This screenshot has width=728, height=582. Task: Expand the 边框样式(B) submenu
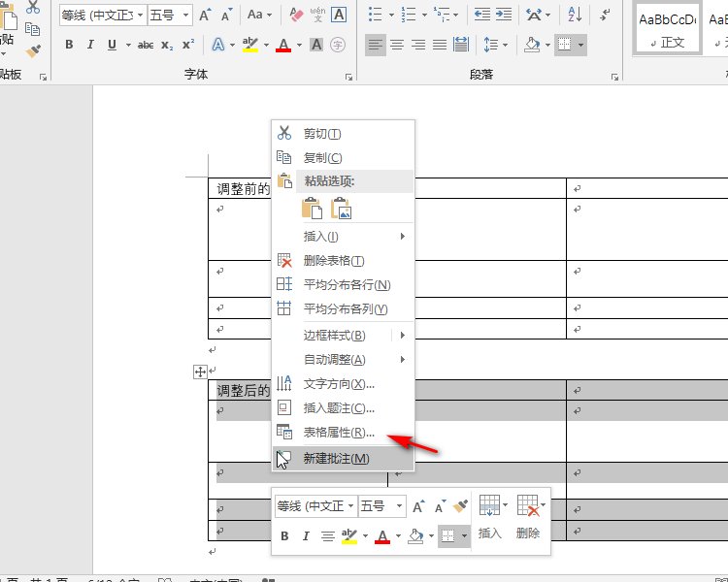coord(344,335)
